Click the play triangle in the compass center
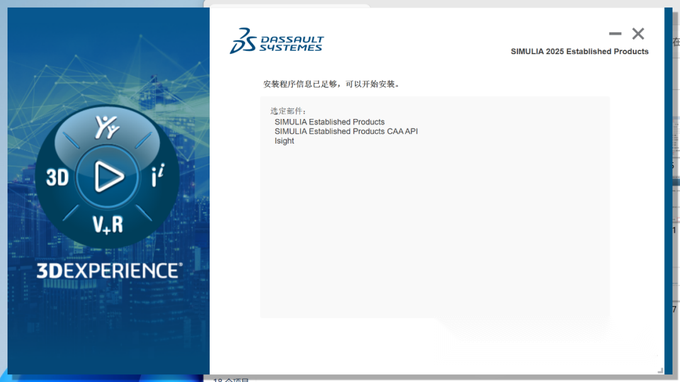 point(108,176)
